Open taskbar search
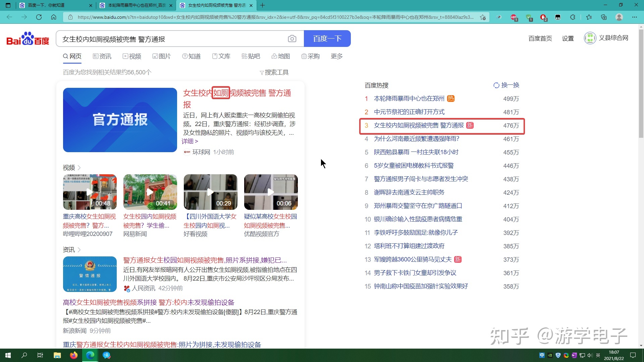 click(x=24, y=355)
